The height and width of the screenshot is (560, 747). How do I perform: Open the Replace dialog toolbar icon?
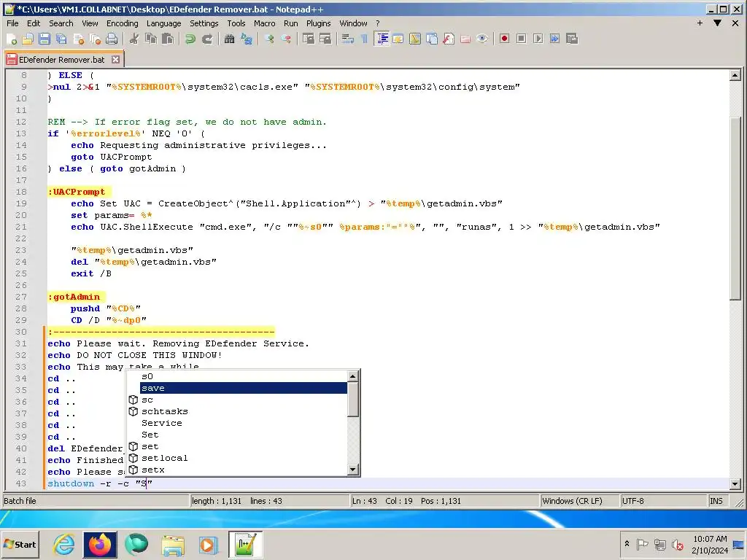pos(247,39)
